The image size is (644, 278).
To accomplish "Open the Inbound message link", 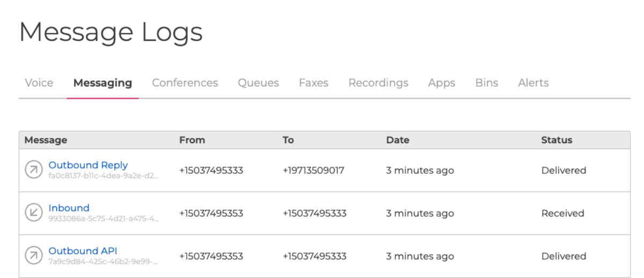I will click(x=69, y=208).
